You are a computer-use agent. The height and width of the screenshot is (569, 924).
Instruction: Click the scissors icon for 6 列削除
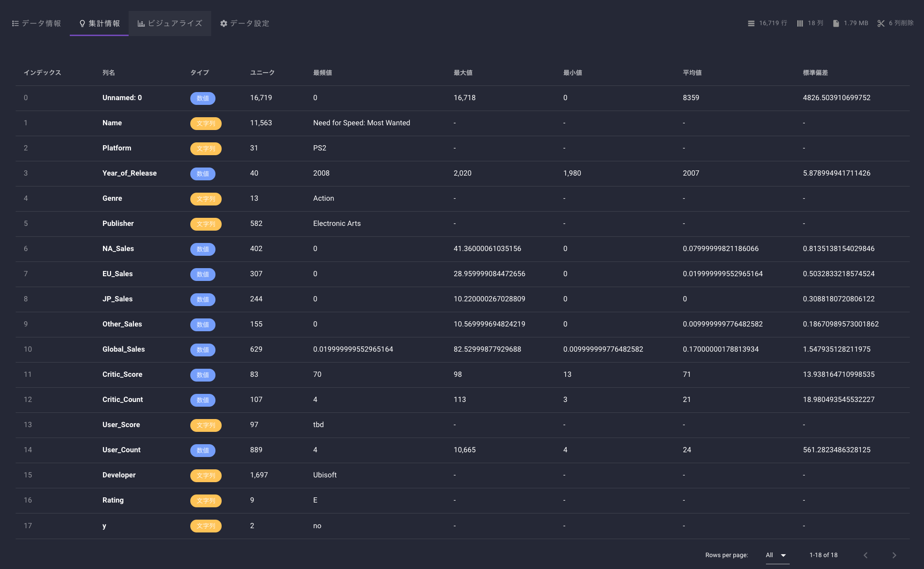tap(881, 23)
